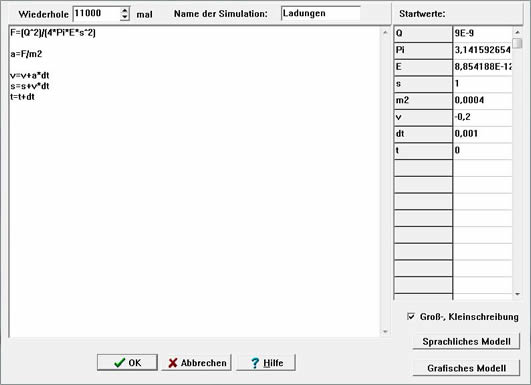
Task: Toggle Groß-, Kleinschreibung checkbox
Action: click(411, 317)
